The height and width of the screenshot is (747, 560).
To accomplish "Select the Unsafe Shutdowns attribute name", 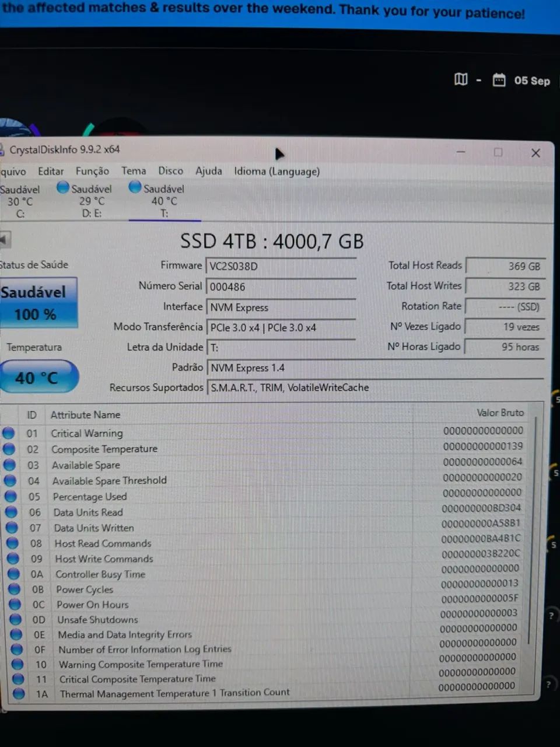I will pyautogui.click(x=98, y=620).
